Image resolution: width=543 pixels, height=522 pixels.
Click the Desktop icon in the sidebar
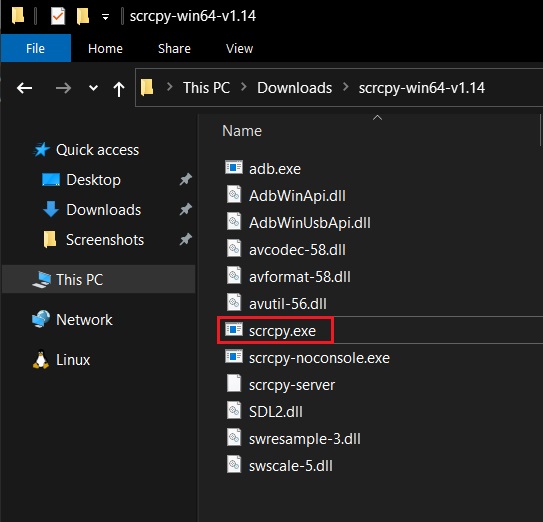(51, 180)
